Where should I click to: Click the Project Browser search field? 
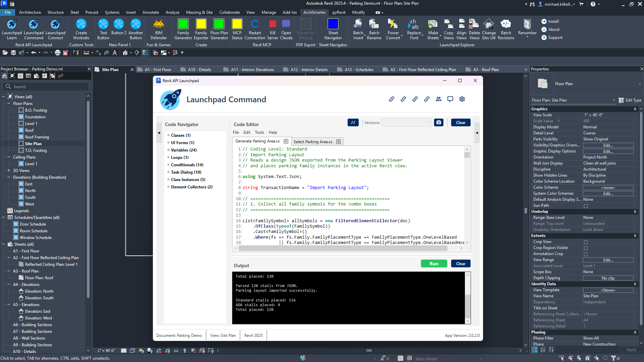pos(47,87)
